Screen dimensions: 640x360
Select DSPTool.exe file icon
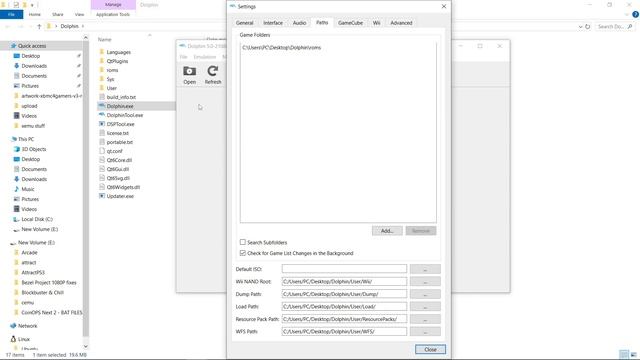(x=102, y=124)
